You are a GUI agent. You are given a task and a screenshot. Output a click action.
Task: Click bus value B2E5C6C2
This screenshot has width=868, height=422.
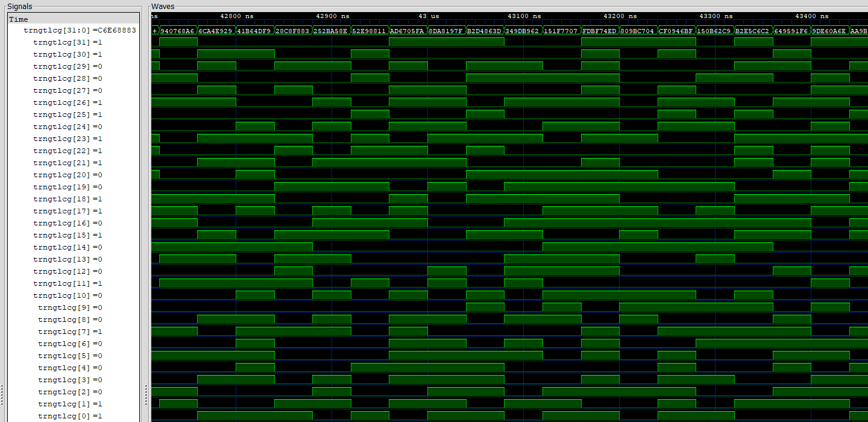(753, 30)
